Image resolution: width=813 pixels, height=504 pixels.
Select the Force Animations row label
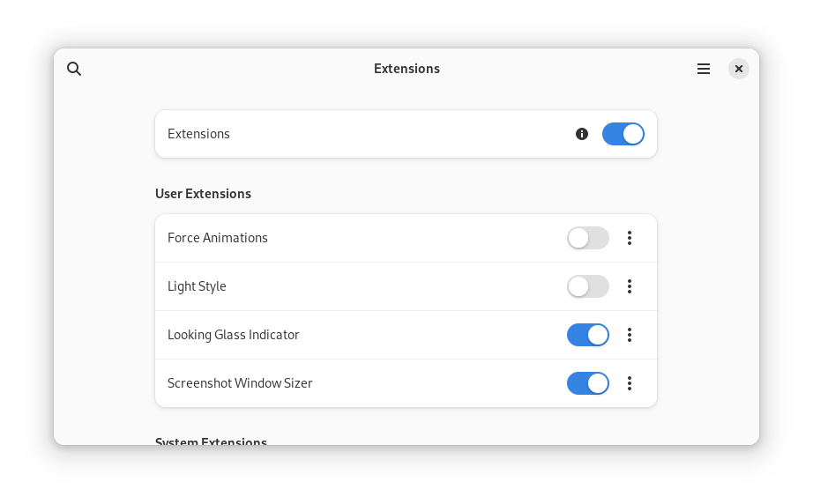pos(218,238)
